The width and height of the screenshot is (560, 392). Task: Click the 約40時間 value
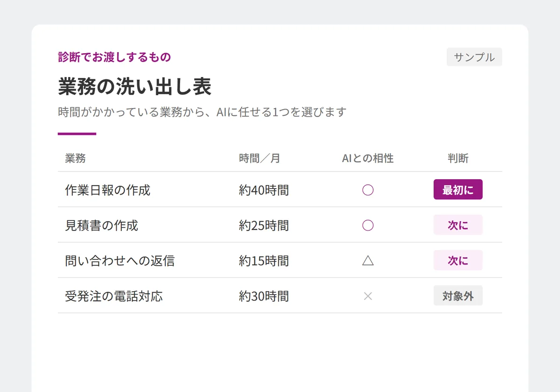click(264, 190)
